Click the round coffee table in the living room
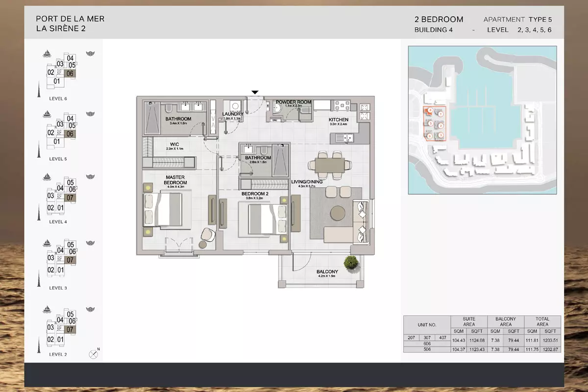Image resolution: width=588 pixels, height=392 pixels. coord(338,213)
